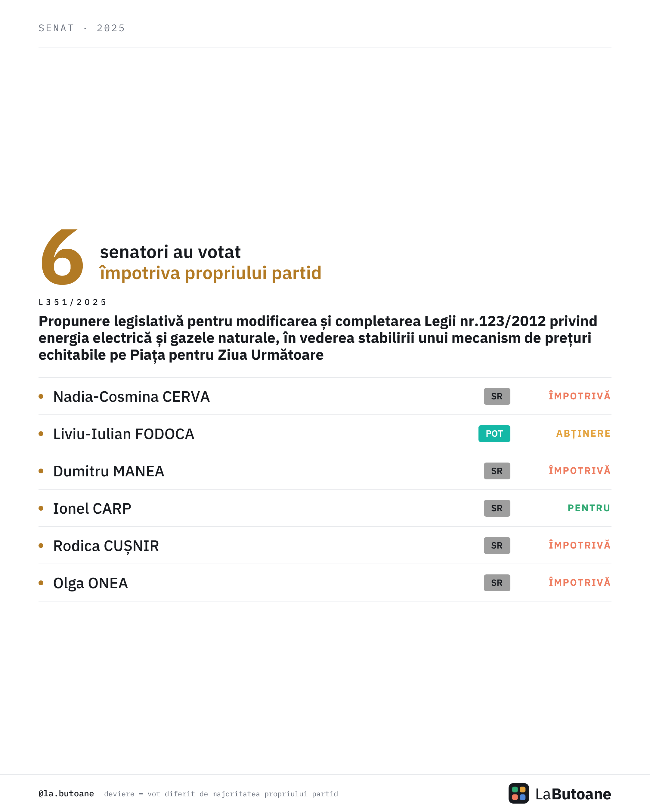Click the ABȚINERE vote label
The width and height of the screenshot is (650, 812).
tap(583, 433)
